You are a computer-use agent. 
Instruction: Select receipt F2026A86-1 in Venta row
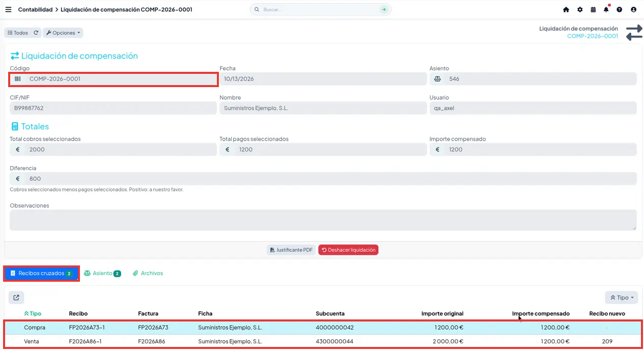coord(86,341)
